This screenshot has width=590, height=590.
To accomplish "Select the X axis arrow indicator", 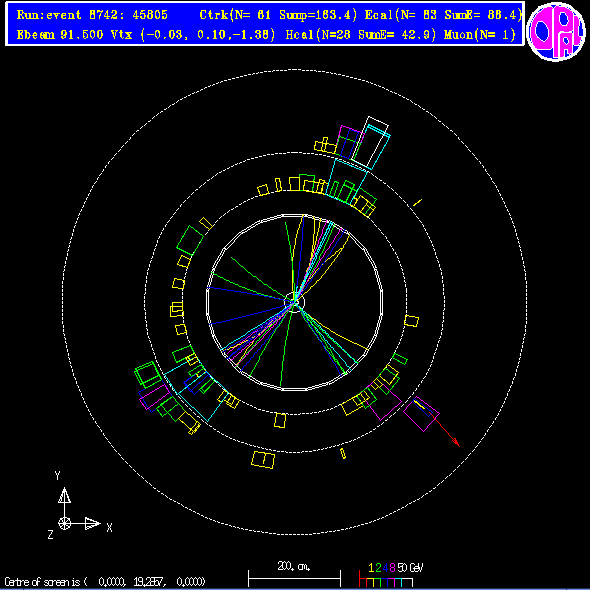I will pos(93,523).
